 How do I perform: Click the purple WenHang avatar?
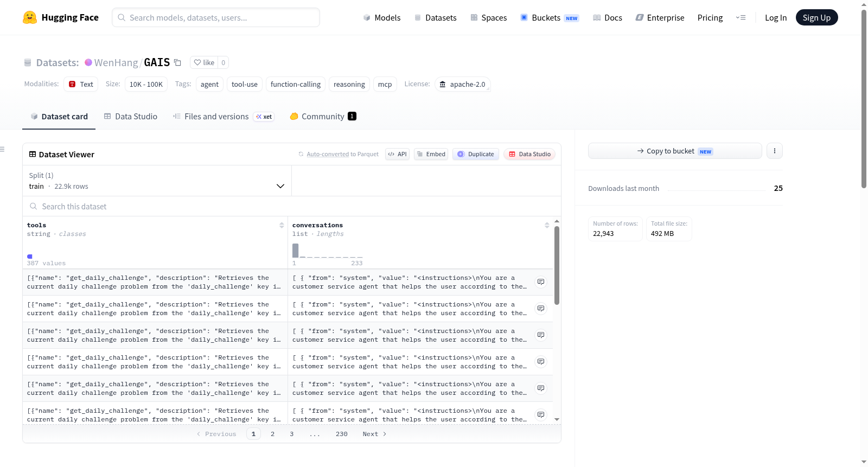pos(88,62)
